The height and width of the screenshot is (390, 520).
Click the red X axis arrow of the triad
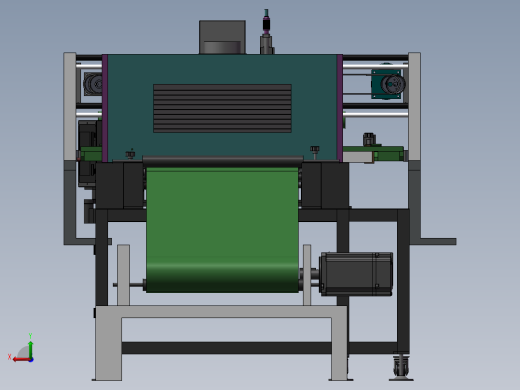[21, 360]
